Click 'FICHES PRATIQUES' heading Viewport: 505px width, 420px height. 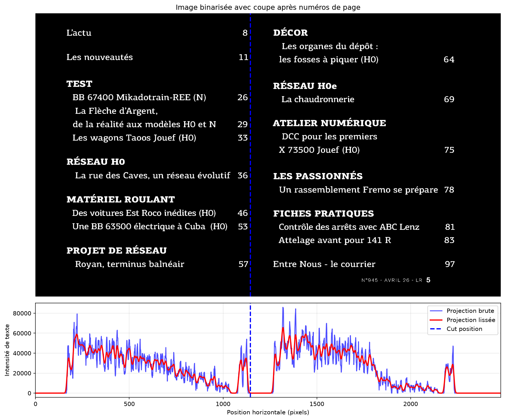[323, 214]
